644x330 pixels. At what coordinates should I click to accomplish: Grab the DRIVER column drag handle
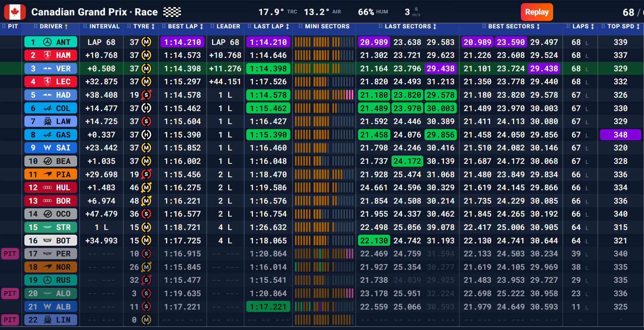(35, 26)
